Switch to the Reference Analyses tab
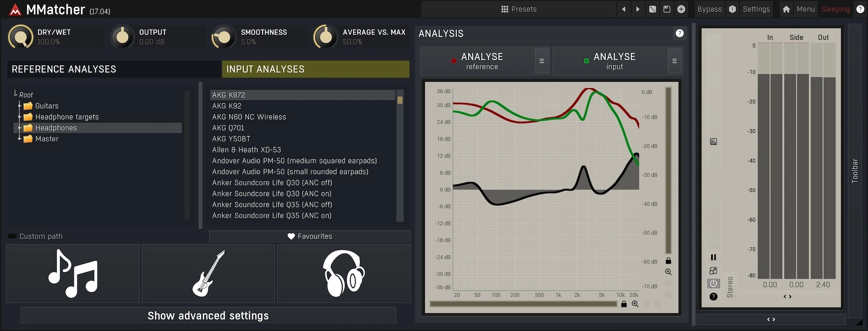Screen dimensions: 868x331 (x=114, y=69)
